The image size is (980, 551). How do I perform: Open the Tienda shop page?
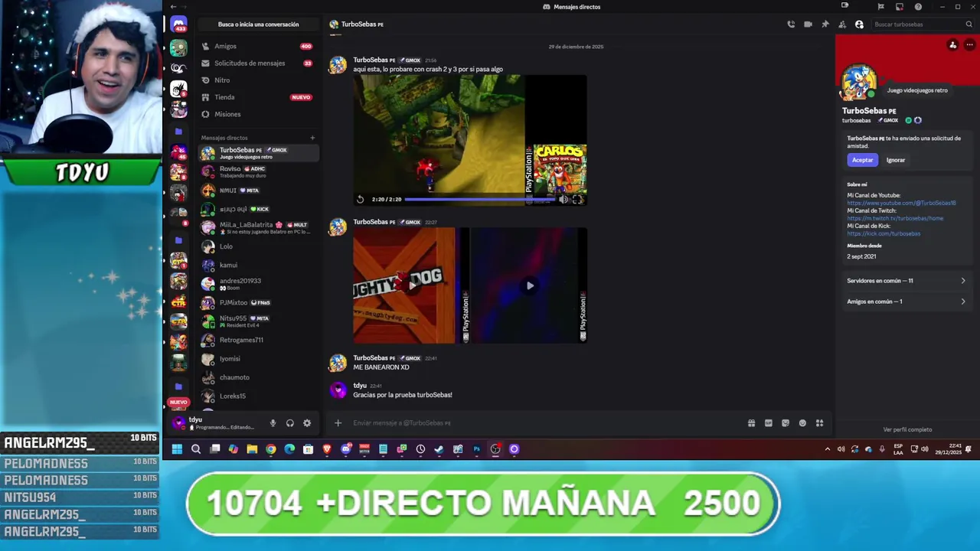click(x=258, y=97)
